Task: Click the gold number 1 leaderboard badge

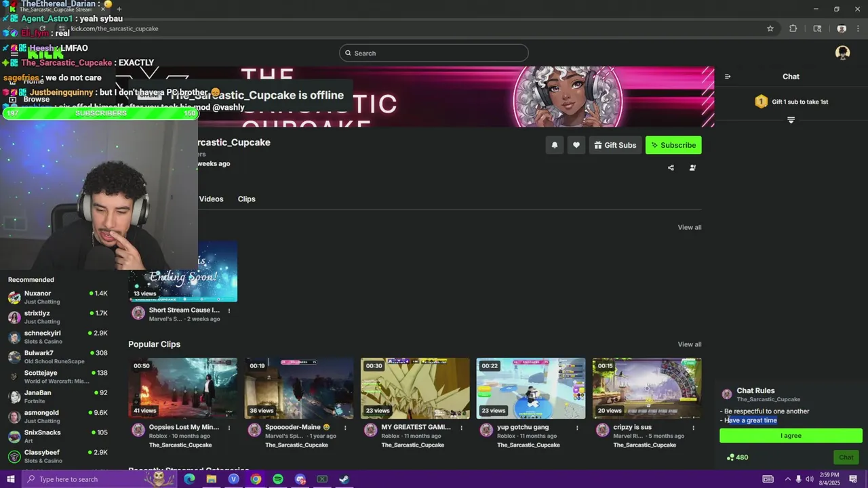Action: tap(761, 102)
